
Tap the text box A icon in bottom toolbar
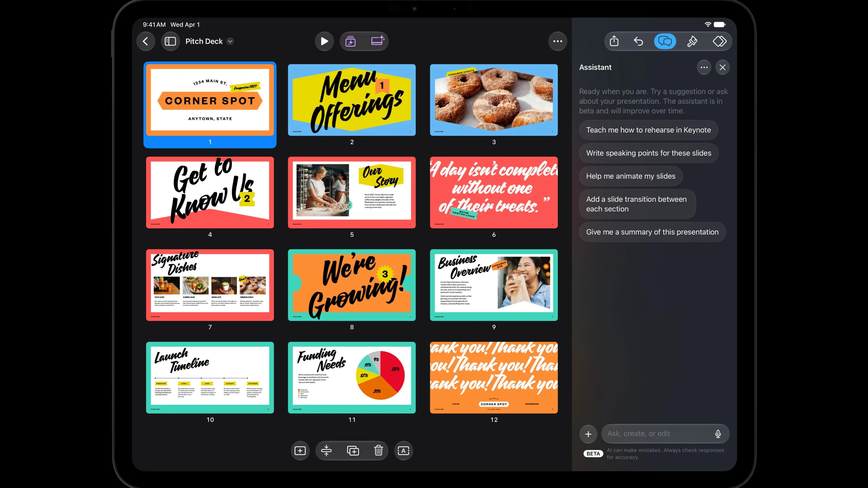point(403,451)
